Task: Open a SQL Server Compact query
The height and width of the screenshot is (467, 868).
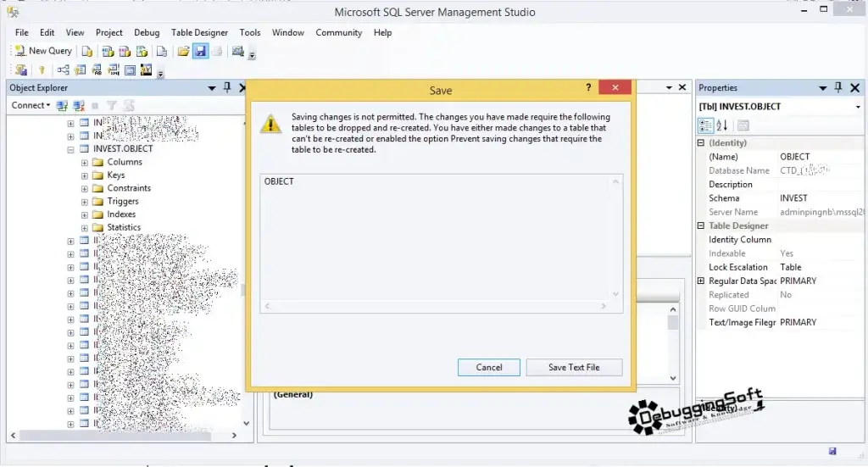Action: tap(162, 52)
